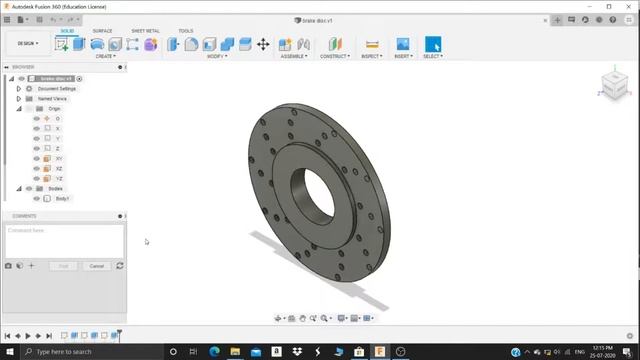Toggle visibility of origin point O
Screen dimensions: 640x360
tap(37, 118)
